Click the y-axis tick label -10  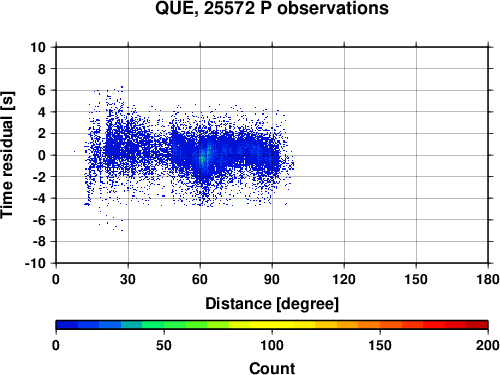point(35,263)
